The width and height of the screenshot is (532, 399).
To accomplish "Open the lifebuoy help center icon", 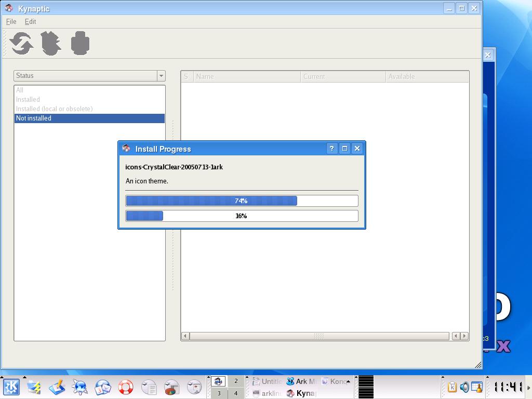I will coord(126,387).
